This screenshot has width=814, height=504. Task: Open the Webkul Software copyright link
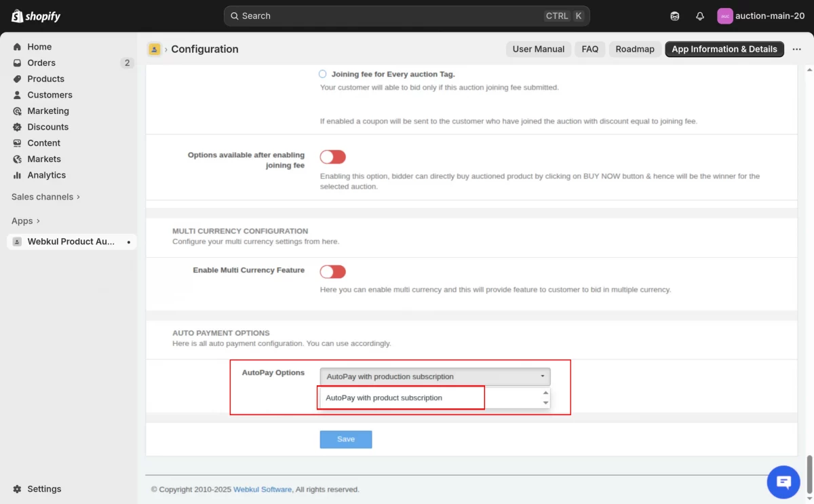click(262, 489)
